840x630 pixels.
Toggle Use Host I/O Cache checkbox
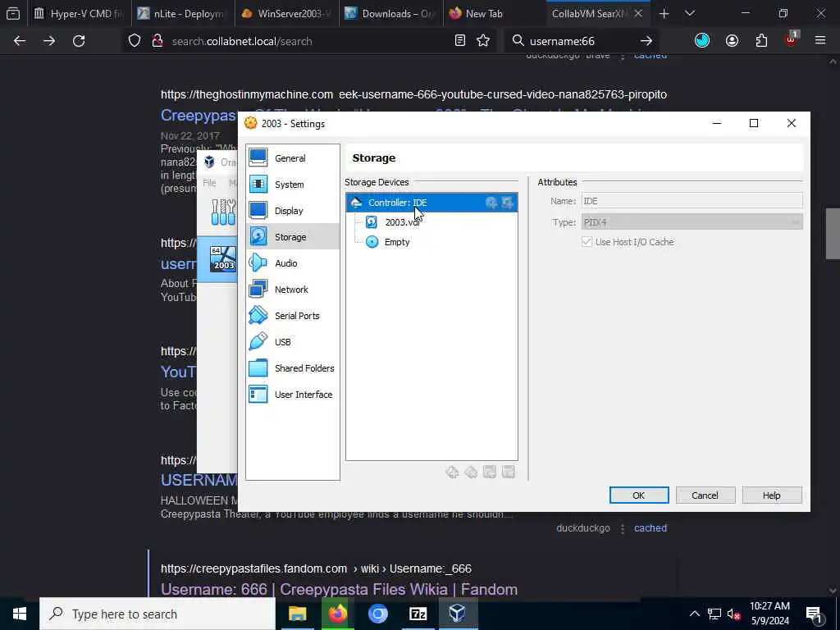587,242
